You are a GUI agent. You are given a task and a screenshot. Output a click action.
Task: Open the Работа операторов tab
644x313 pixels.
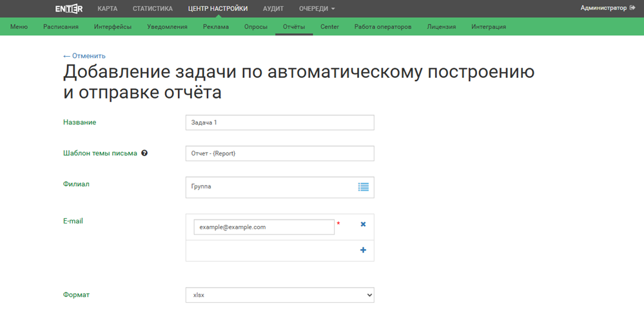tap(382, 27)
